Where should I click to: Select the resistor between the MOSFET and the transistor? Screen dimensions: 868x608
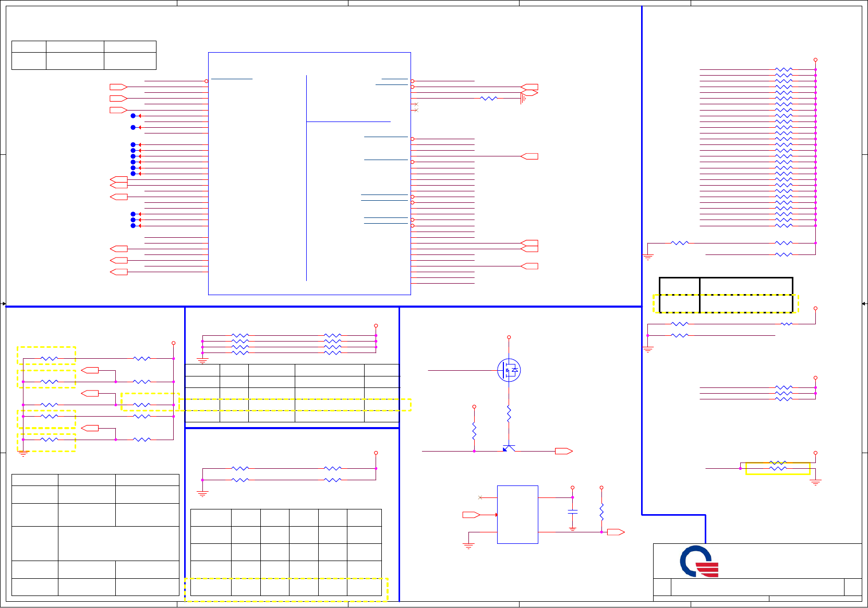tap(509, 414)
